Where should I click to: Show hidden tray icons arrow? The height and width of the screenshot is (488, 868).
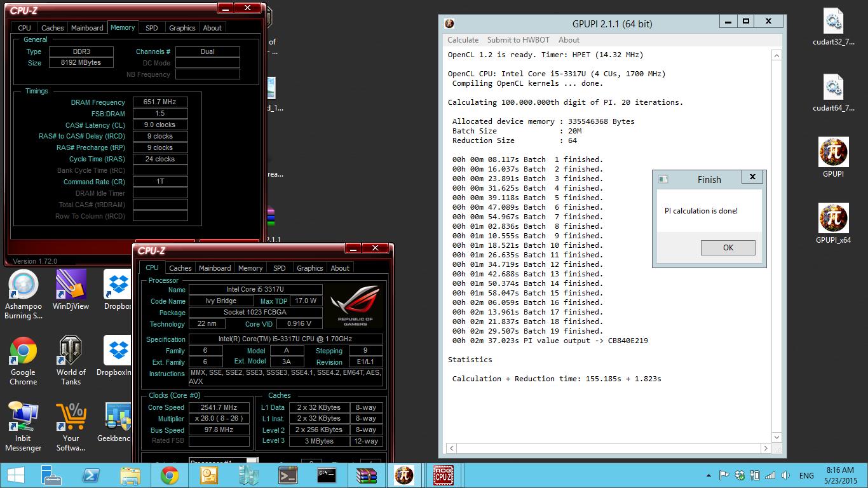pos(709,475)
